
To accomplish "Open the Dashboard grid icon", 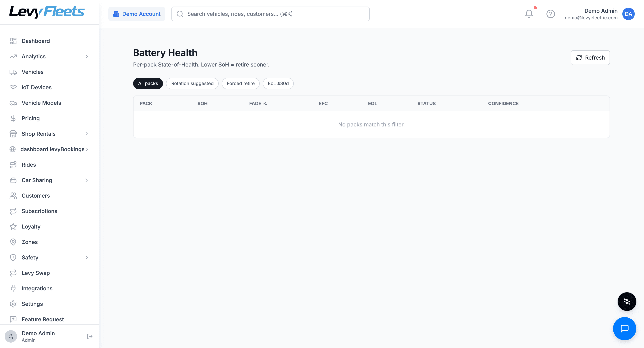I will pyautogui.click(x=13, y=41).
